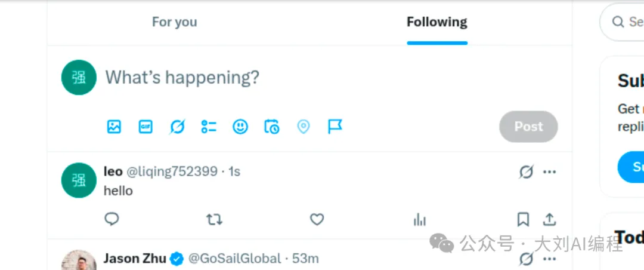Tag a location with the pin icon
The height and width of the screenshot is (270, 644).
point(303,127)
